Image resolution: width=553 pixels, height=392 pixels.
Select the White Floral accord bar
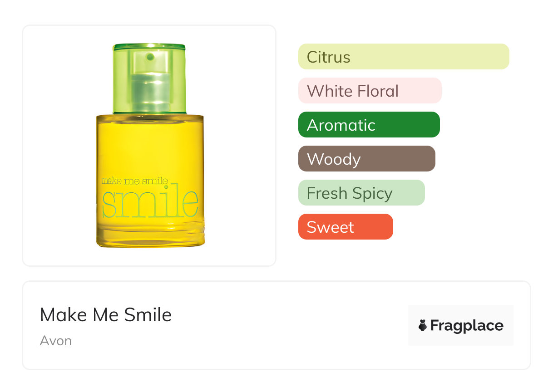(x=370, y=91)
